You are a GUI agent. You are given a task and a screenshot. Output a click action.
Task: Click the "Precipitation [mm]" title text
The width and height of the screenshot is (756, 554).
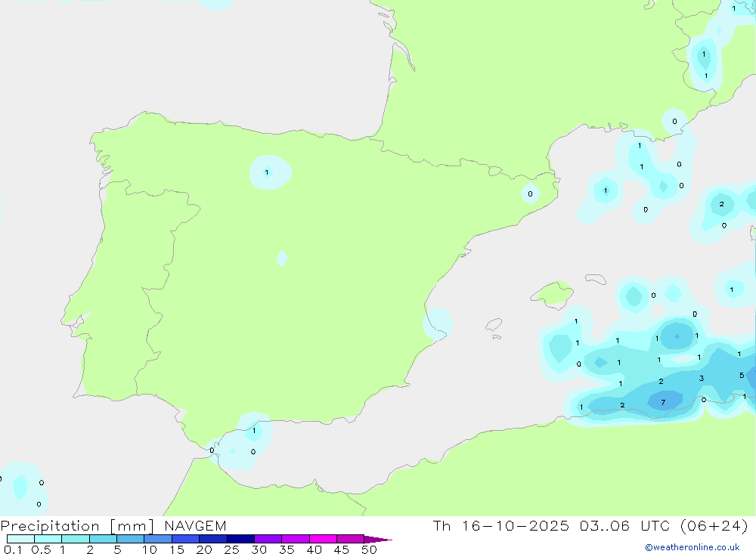click(77, 526)
